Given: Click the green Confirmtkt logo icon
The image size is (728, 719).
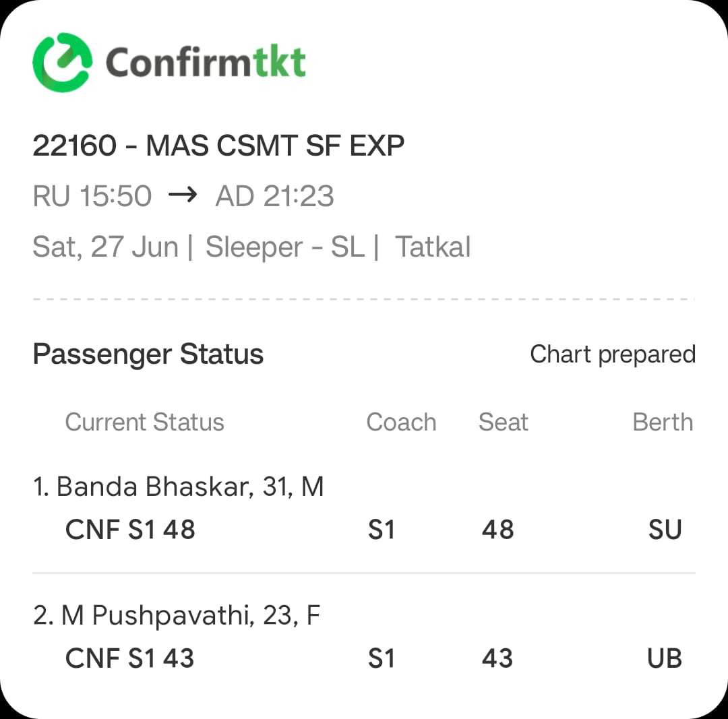Looking at the screenshot, I should coord(62,62).
